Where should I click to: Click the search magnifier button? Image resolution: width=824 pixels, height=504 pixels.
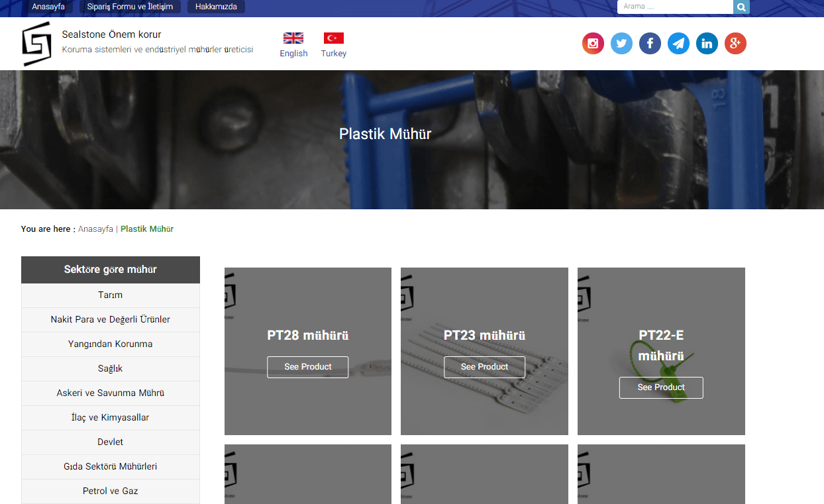[741, 7]
